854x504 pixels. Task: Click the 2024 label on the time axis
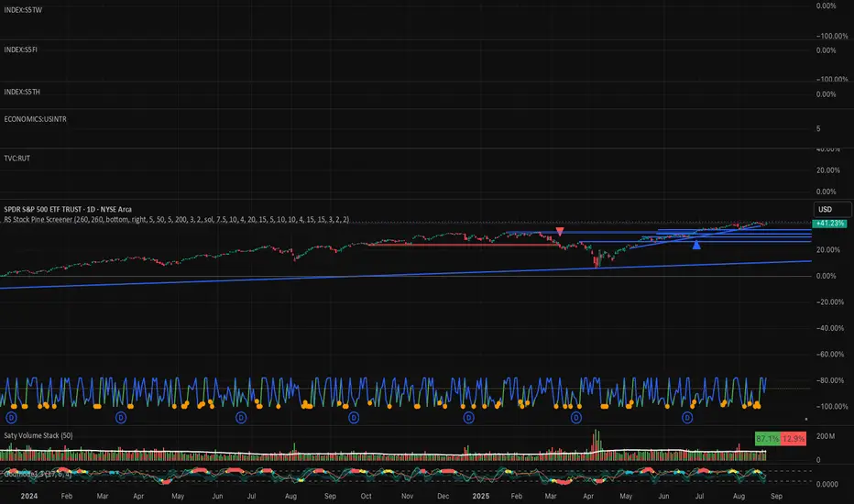click(x=29, y=497)
